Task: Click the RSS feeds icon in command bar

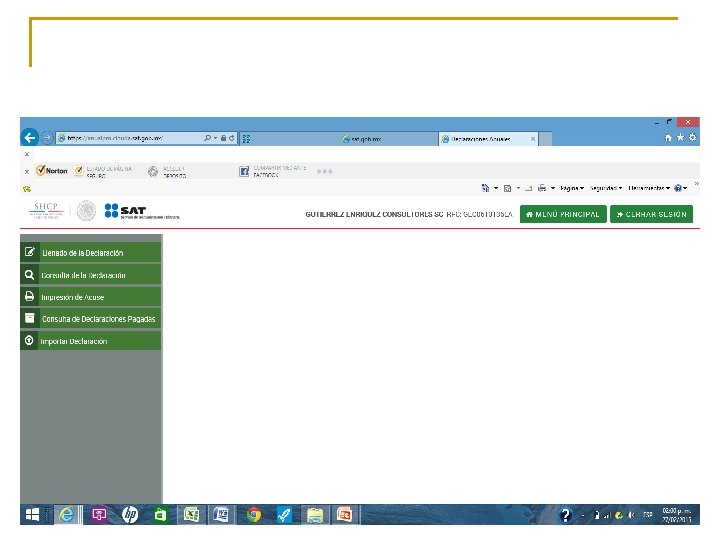Action: (x=507, y=188)
